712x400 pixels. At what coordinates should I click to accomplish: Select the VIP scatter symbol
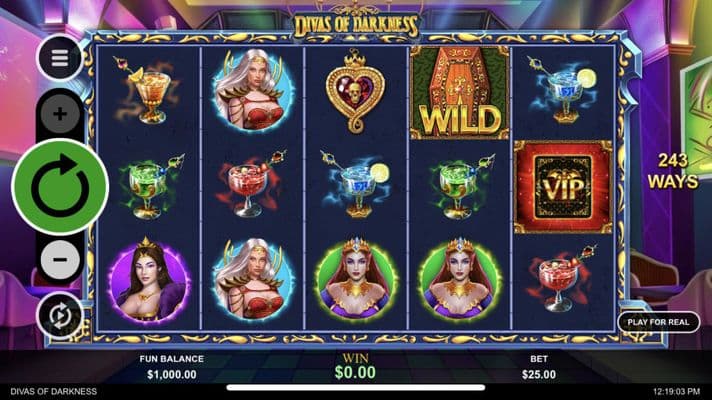(563, 187)
